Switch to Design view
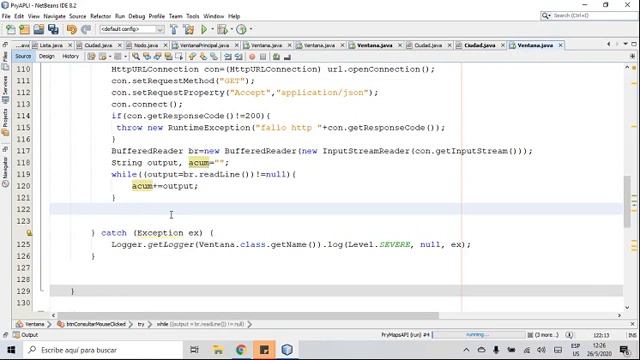 pos(47,56)
